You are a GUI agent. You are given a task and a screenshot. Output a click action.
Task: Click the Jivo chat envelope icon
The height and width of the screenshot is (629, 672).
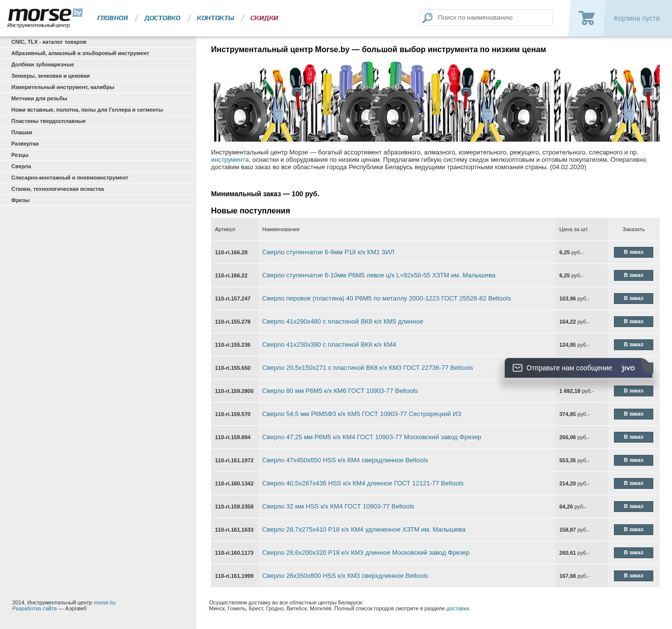[518, 368]
